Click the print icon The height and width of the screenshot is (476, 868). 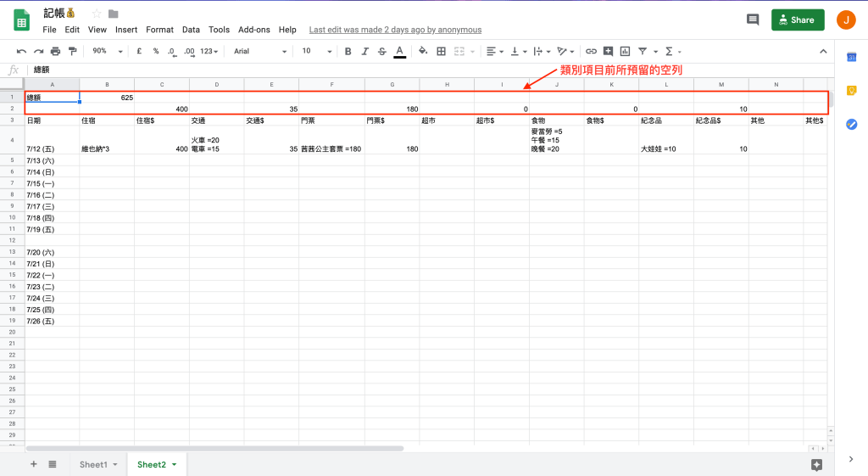coord(55,51)
